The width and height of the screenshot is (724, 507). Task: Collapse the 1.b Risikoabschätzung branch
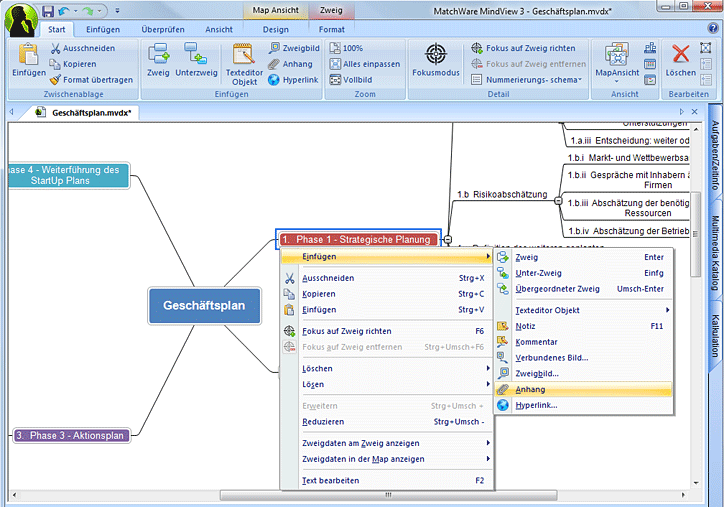[558, 201]
